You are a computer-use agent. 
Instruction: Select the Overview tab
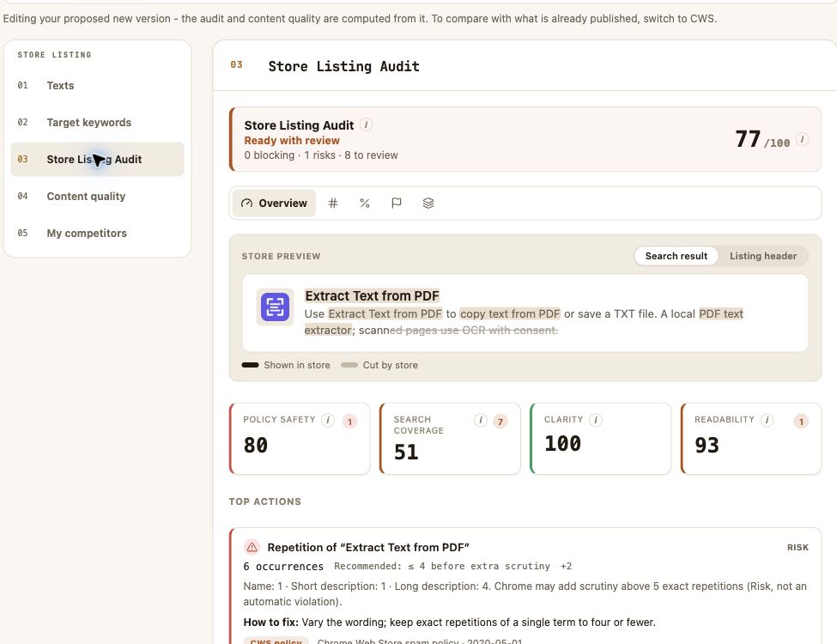pyautogui.click(x=274, y=203)
